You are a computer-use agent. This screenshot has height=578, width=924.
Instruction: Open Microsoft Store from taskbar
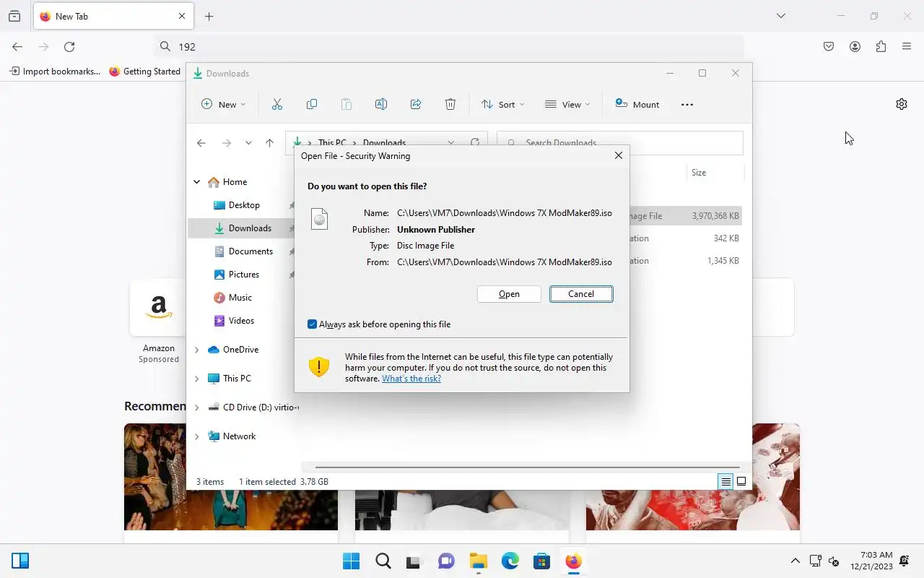(x=542, y=561)
